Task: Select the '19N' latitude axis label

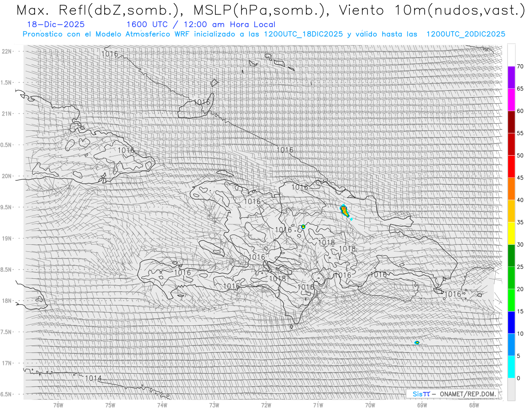Action: coord(7,239)
